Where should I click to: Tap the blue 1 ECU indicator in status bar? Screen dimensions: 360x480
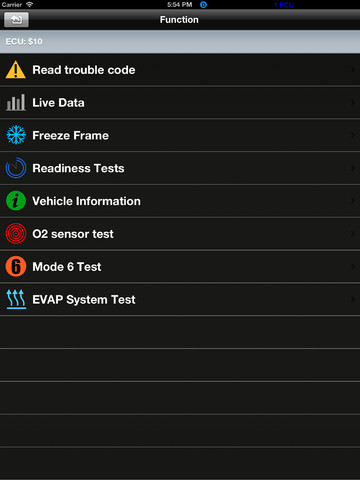[x=284, y=5]
